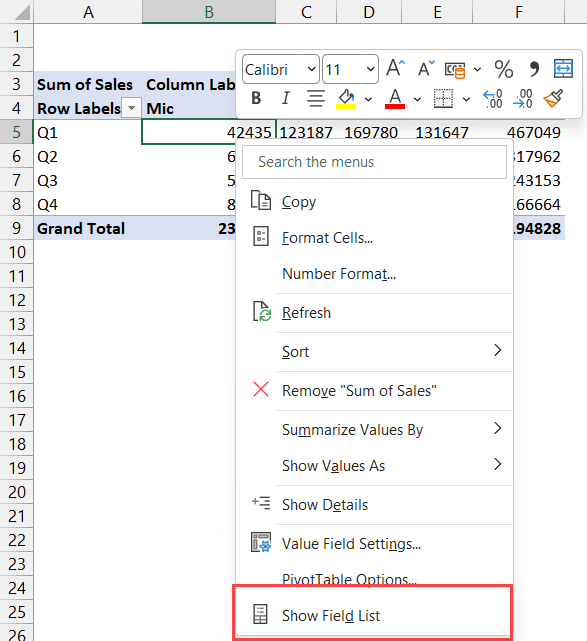Screen dimensions: 587x641
Task: Click Refresh in the context menu
Action: (x=374, y=313)
